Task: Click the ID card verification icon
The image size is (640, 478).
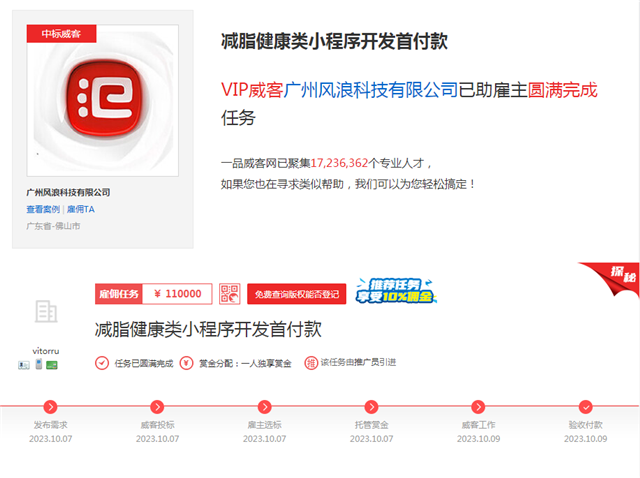Action: (24, 365)
